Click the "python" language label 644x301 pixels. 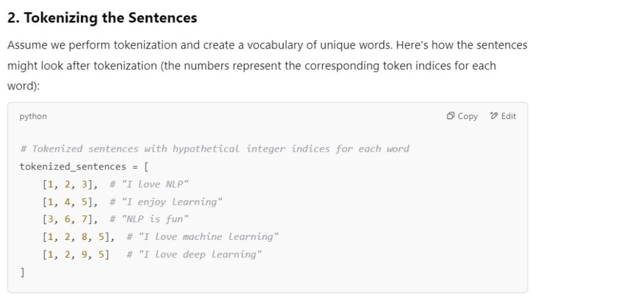click(x=33, y=116)
